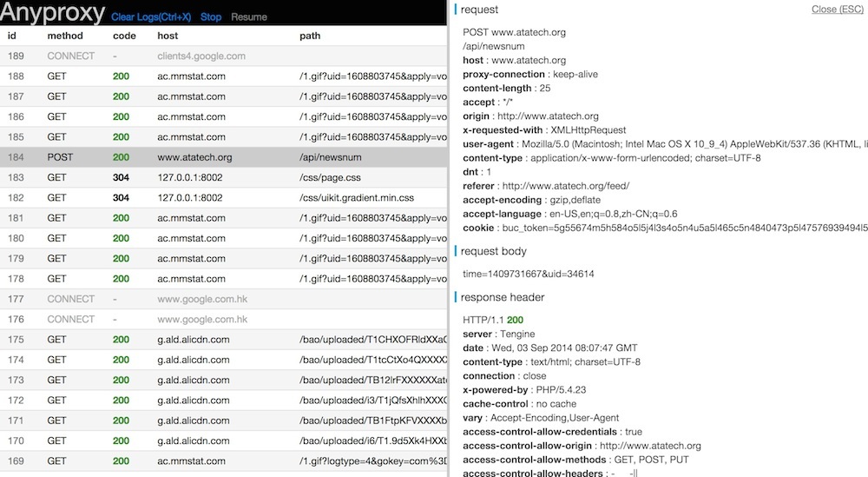The image size is (868, 477).
Task: Click the access-control-allow-origin header line
Action: [582, 446]
